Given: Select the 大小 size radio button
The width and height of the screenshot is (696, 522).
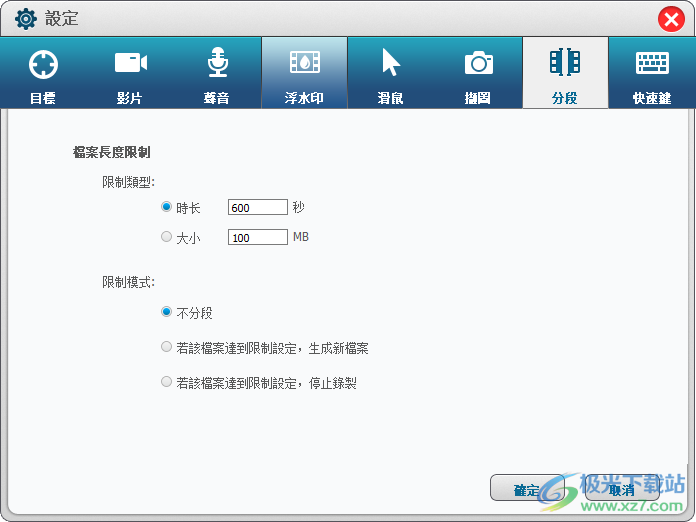Looking at the screenshot, I should 166,237.
